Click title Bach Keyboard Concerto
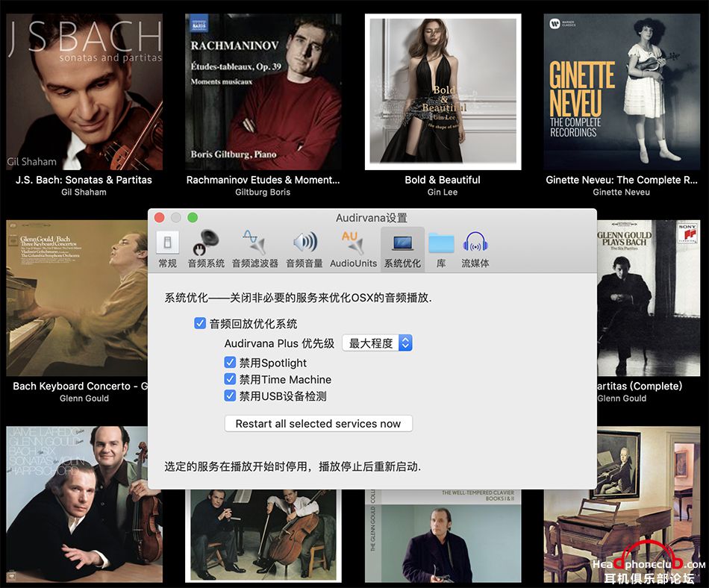The height and width of the screenshot is (588, 709). coord(80,386)
